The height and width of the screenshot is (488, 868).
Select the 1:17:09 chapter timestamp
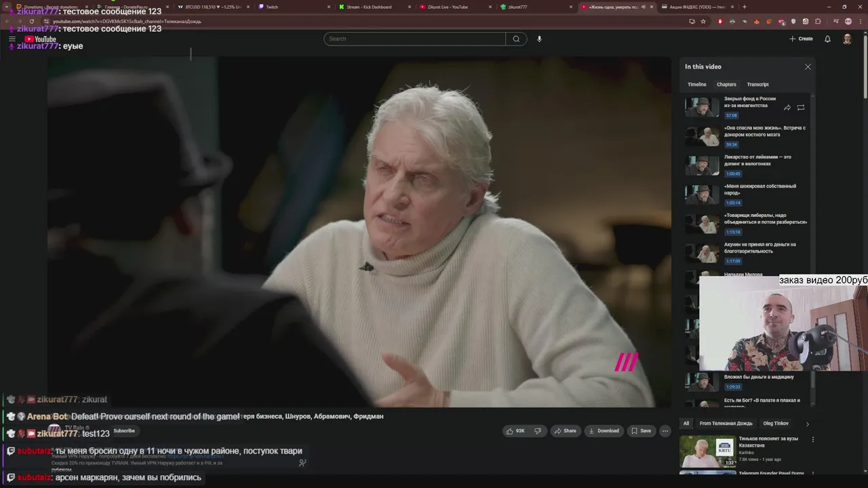(733, 261)
